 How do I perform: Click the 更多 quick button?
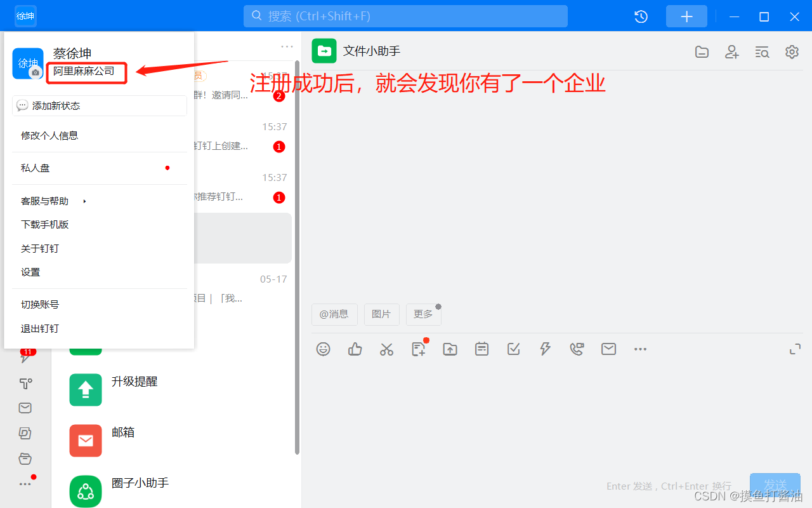[423, 314]
